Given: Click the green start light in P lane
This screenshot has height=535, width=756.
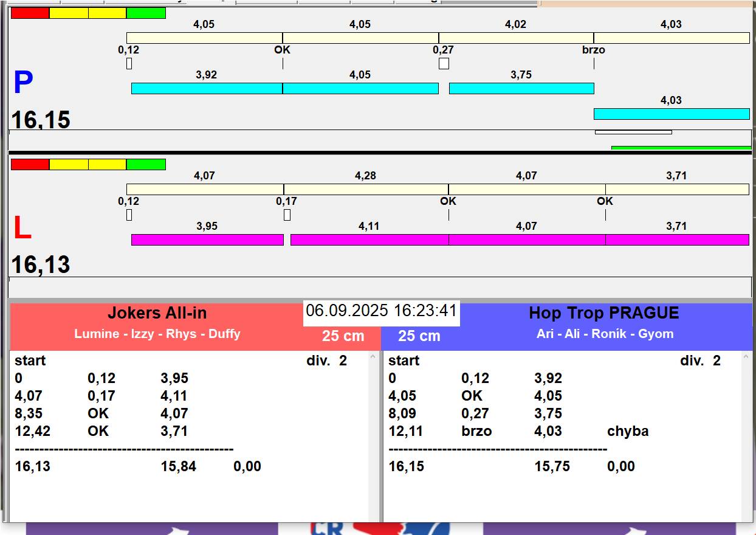Looking at the screenshot, I should pos(146,13).
